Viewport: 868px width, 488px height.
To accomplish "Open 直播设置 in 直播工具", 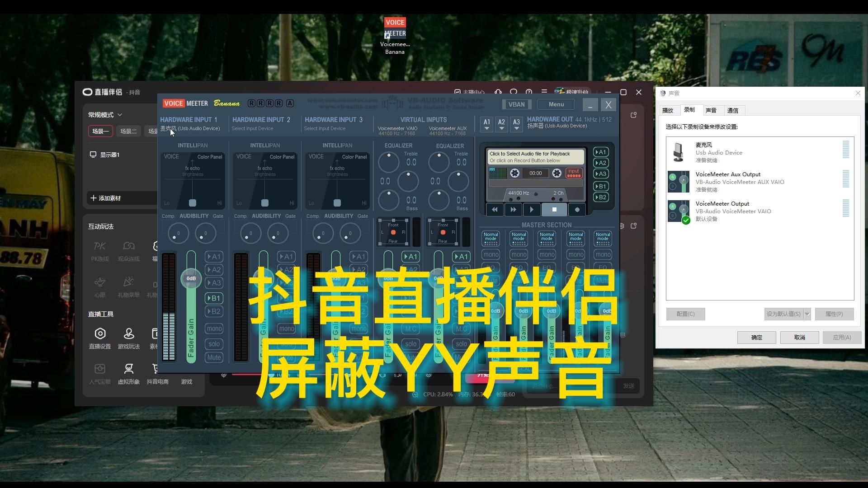I will [99, 338].
